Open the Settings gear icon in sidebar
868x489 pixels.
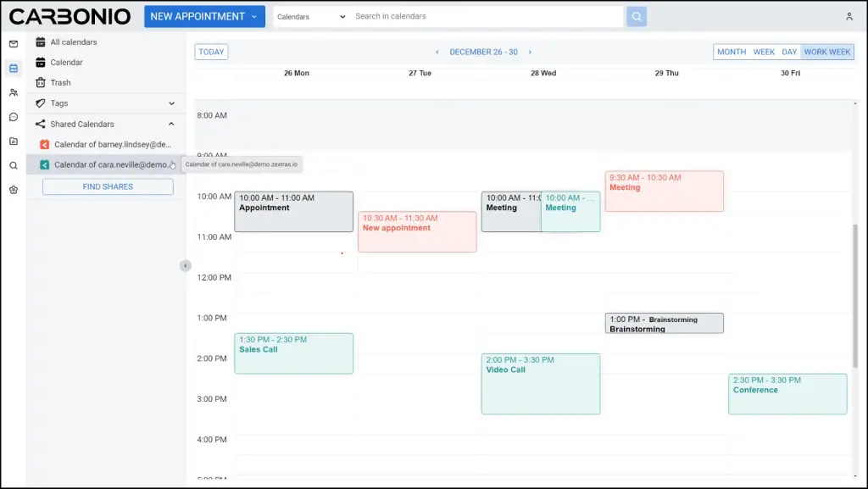pyautogui.click(x=14, y=190)
